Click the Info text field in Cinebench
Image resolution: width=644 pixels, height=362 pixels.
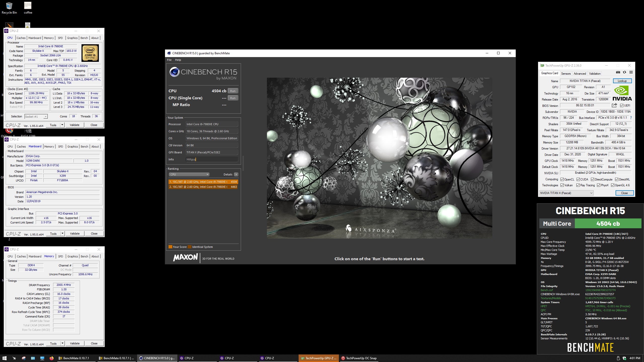[x=212, y=159]
